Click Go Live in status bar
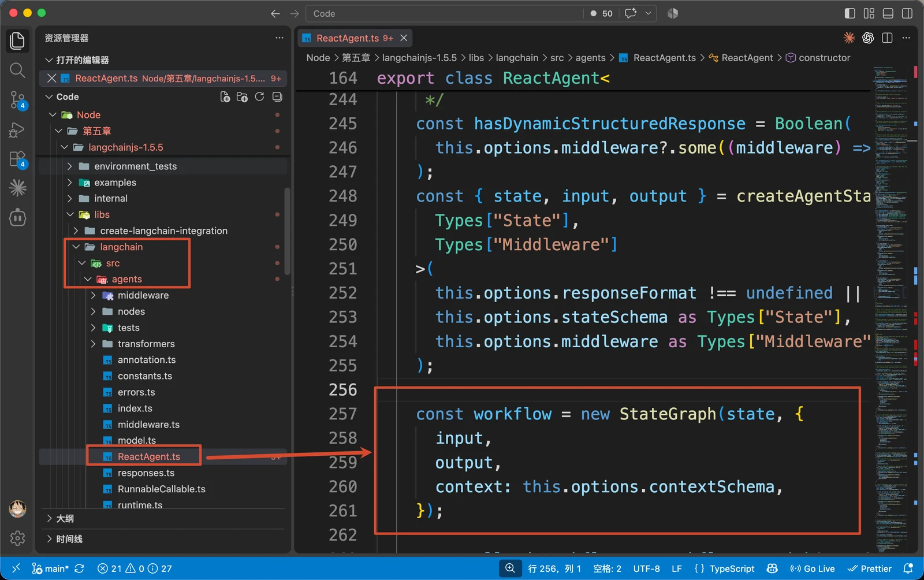This screenshot has height=580, width=924. pyautogui.click(x=813, y=568)
